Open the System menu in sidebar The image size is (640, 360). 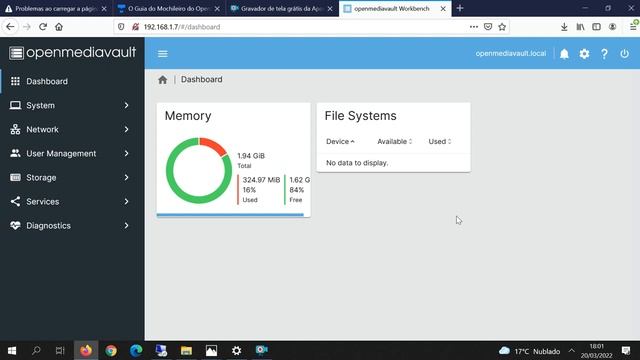(72, 105)
